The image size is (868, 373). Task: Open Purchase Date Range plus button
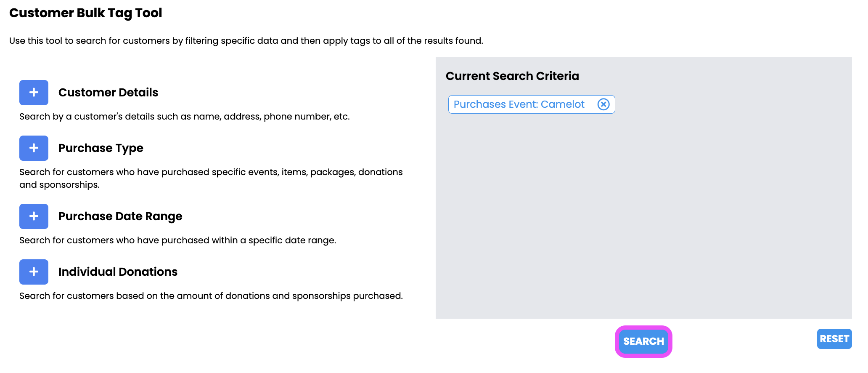coord(34,216)
